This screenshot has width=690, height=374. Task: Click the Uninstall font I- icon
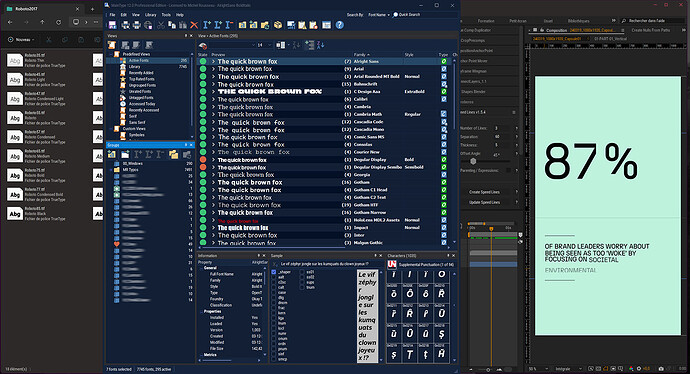coord(229,25)
